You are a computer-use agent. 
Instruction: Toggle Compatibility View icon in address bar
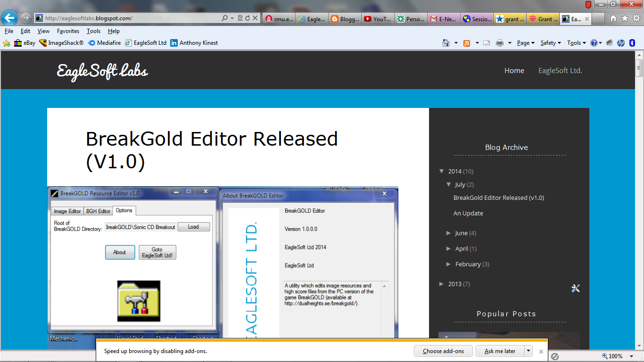coord(240,18)
